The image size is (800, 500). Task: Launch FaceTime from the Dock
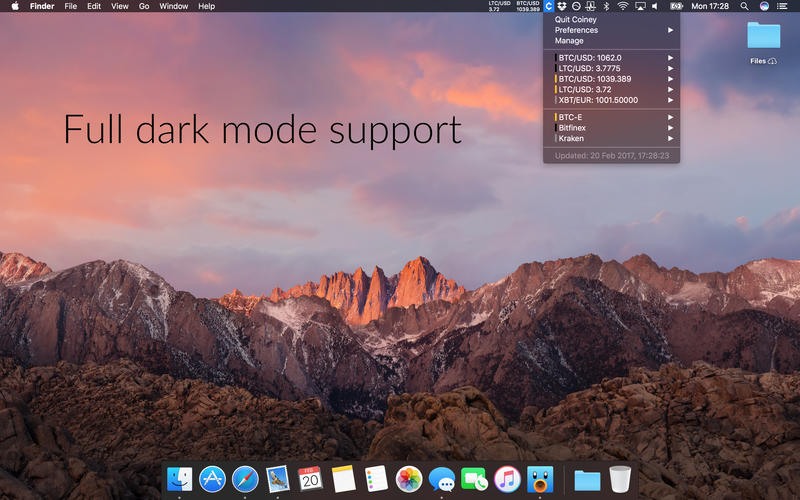(x=474, y=480)
